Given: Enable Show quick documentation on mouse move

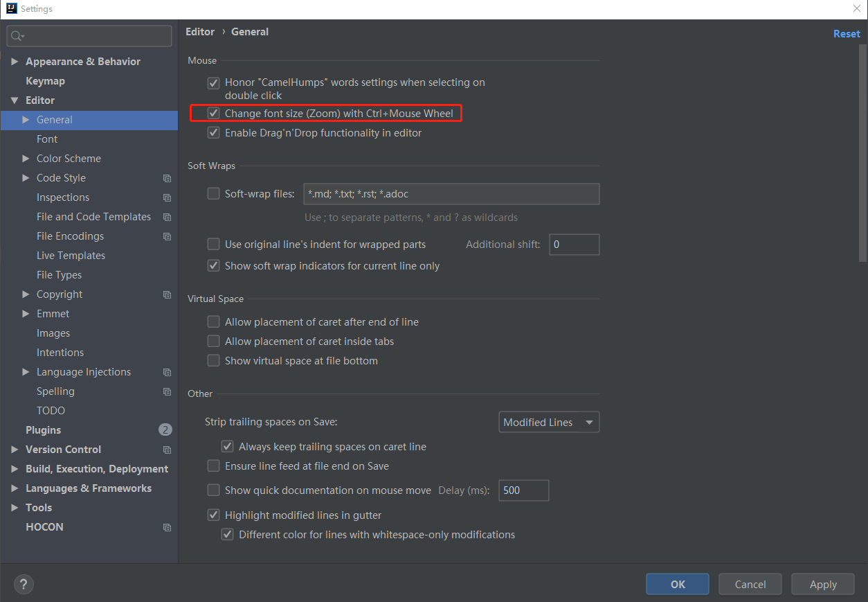Looking at the screenshot, I should [214, 490].
